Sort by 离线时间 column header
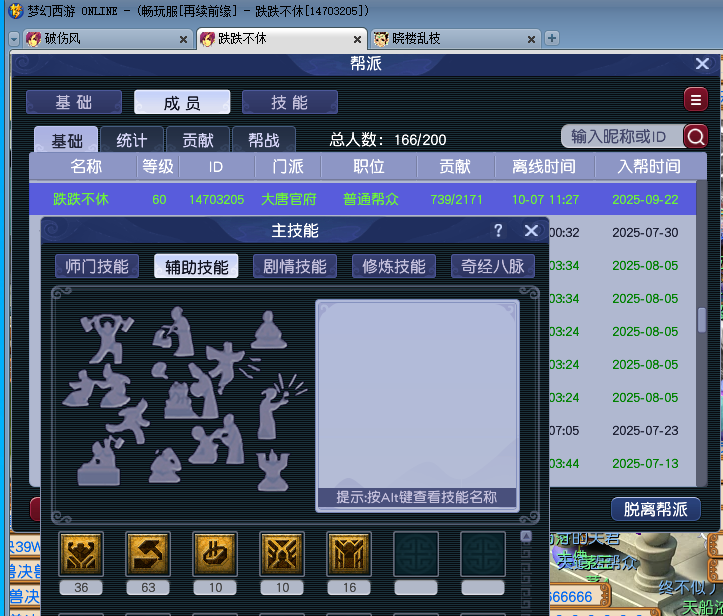 click(x=544, y=166)
